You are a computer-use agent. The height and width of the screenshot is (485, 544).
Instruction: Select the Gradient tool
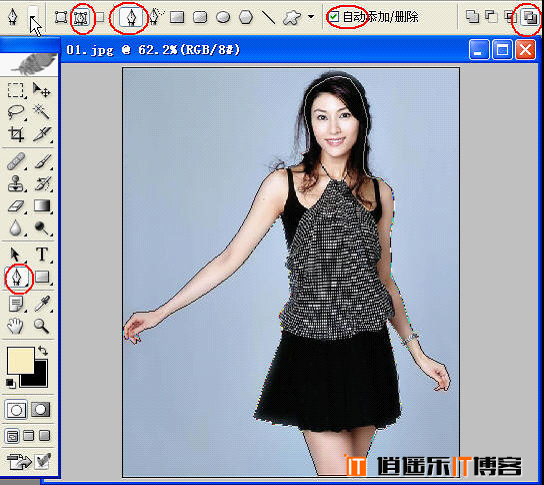[42, 206]
